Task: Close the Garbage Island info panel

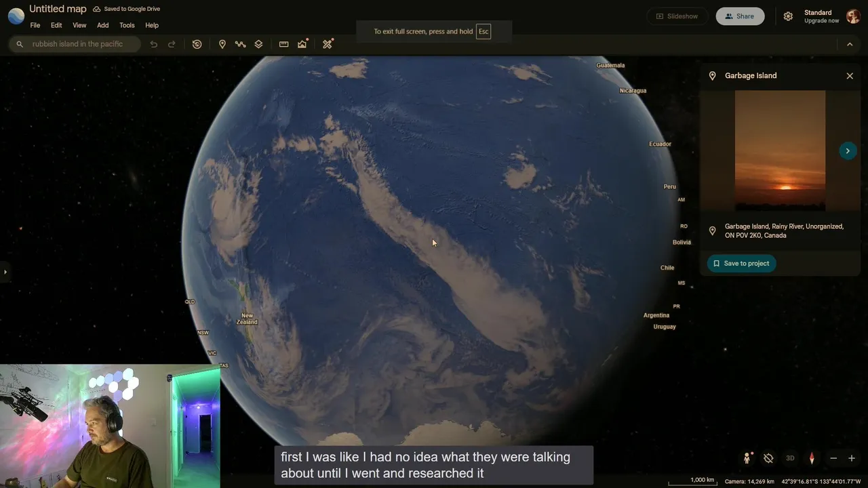Action: (x=850, y=76)
